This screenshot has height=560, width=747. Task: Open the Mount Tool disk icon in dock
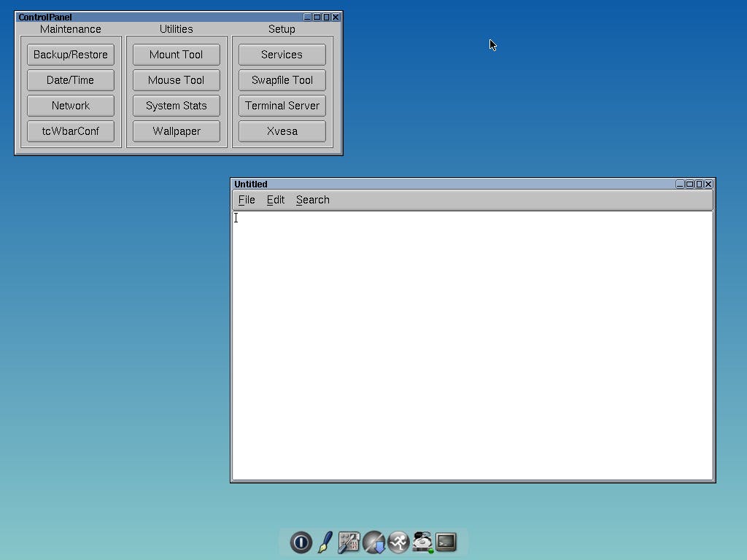pos(422,542)
